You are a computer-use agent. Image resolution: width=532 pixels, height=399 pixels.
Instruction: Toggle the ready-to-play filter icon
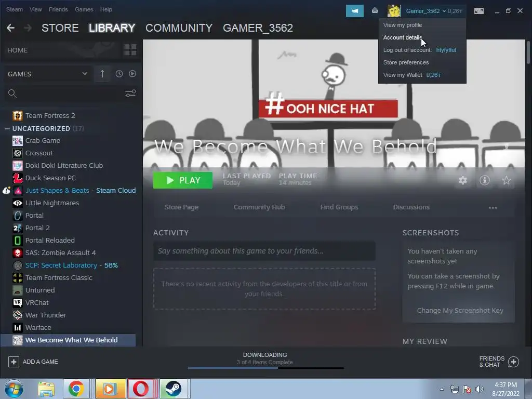pyautogui.click(x=132, y=74)
